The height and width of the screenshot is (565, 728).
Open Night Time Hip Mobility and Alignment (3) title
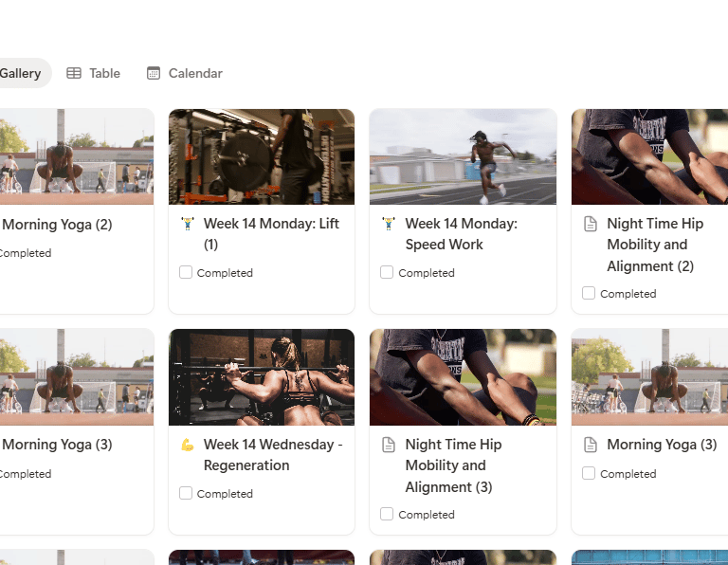point(453,465)
